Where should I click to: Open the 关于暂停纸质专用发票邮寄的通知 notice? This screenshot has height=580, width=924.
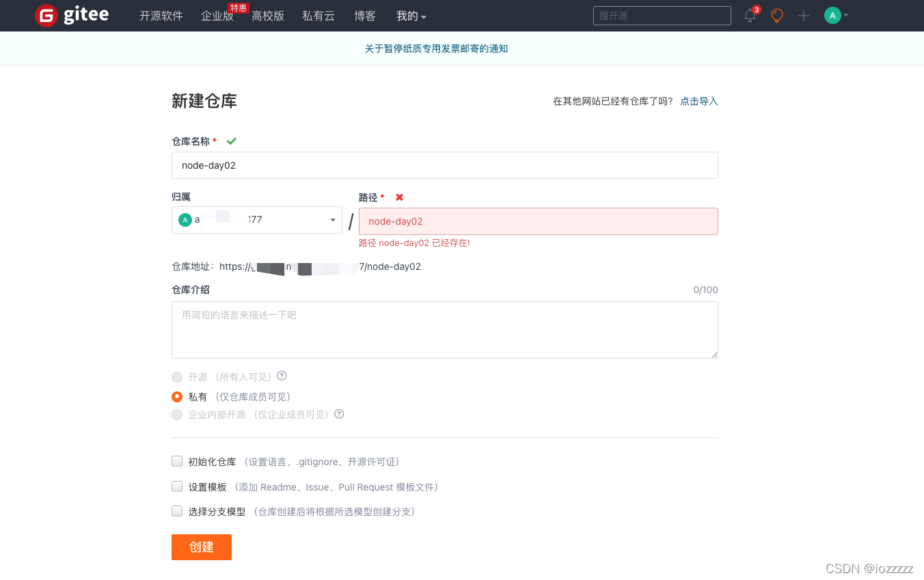coord(436,49)
